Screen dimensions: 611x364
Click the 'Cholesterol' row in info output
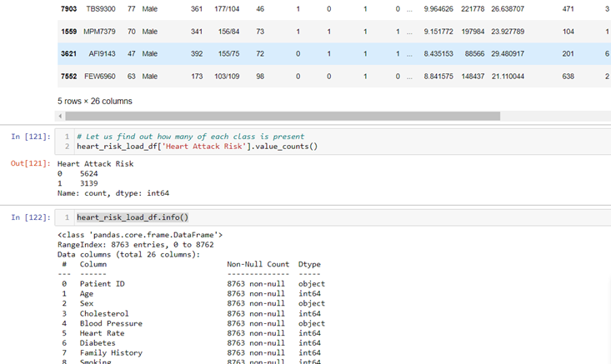[x=191, y=313]
